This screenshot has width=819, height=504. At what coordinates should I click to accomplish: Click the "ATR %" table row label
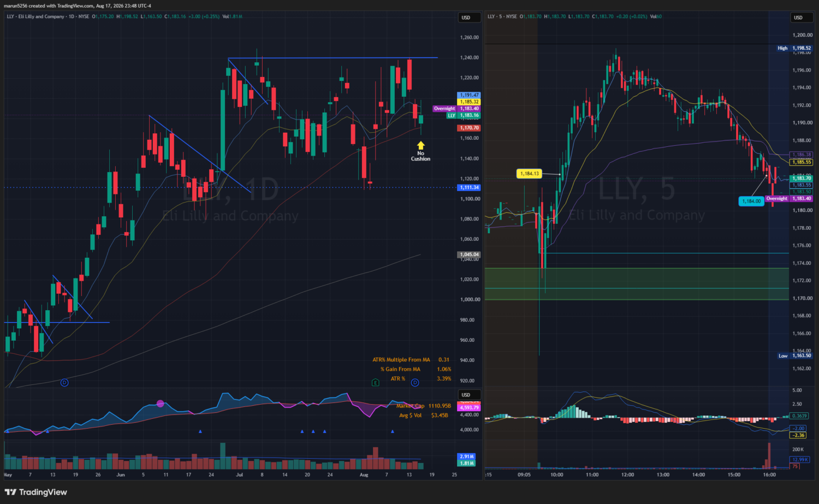(x=397, y=378)
